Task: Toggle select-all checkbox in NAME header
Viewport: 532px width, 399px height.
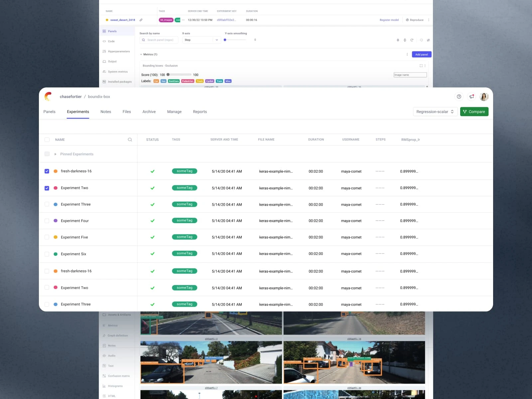Action: point(47,140)
